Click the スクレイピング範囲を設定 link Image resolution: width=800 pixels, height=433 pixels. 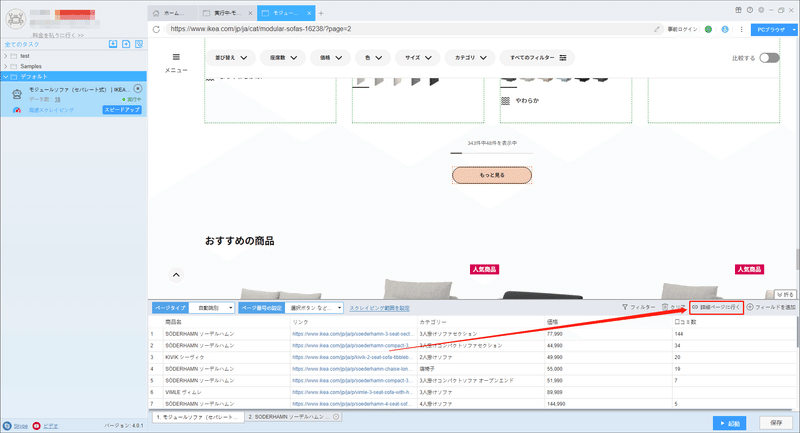(379, 308)
